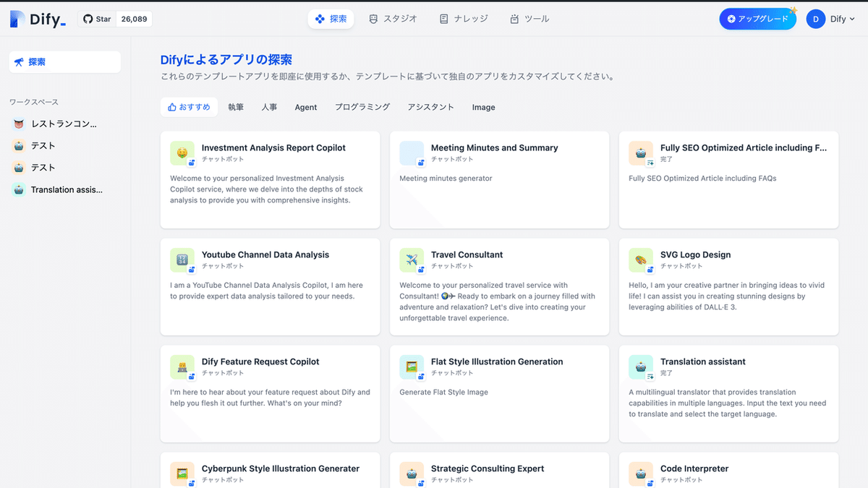Click the Translation assistant app icon
This screenshot has height=488, width=868.
[x=640, y=367]
